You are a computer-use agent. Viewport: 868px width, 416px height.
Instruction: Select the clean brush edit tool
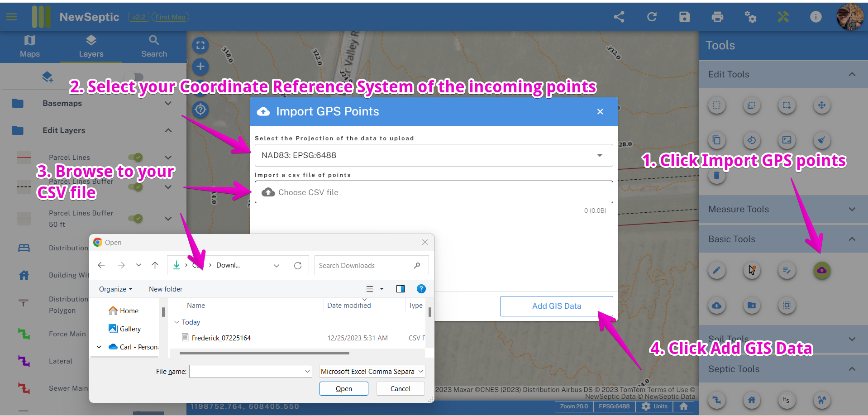pyautogui.click(x=822, y=140)
